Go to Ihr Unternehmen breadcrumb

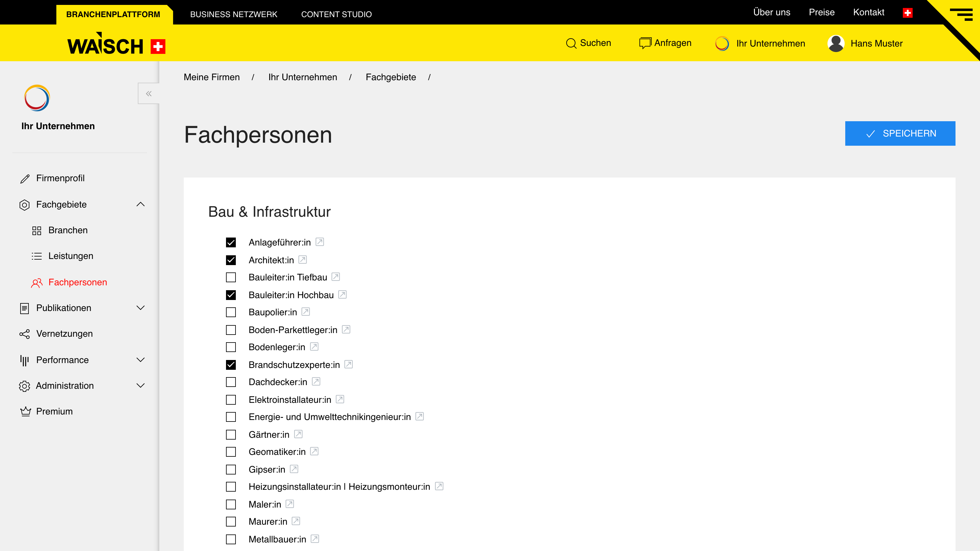coord(303,77)
